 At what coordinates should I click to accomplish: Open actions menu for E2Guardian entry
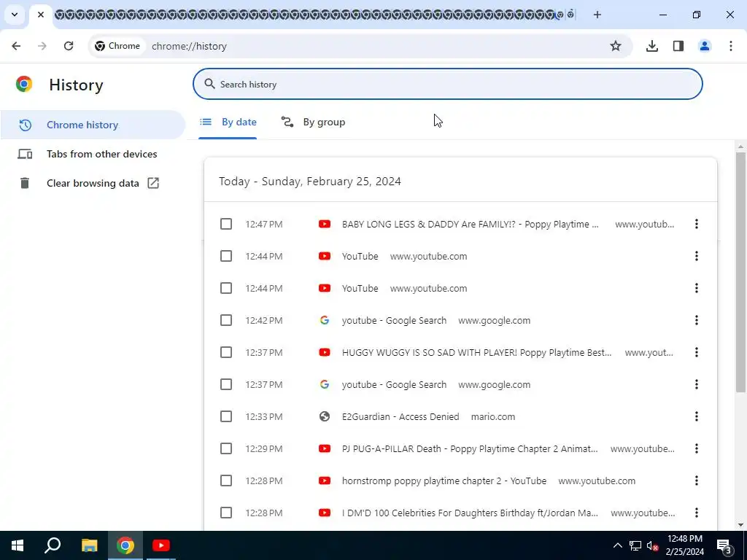[697, 416]
